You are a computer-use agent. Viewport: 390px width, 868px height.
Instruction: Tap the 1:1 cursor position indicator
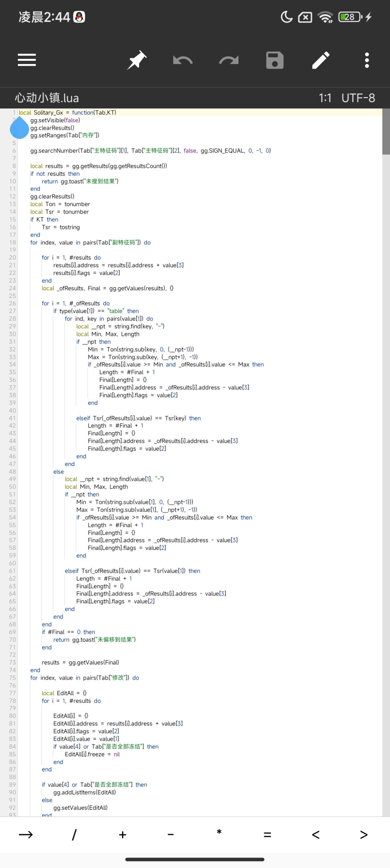(325, 98)
